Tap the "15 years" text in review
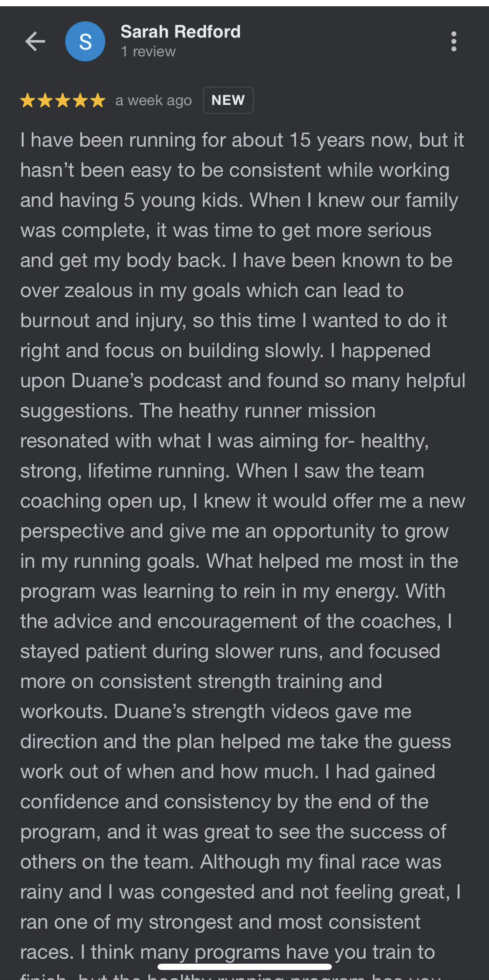The image size is (489, 980). pos(327,140)
